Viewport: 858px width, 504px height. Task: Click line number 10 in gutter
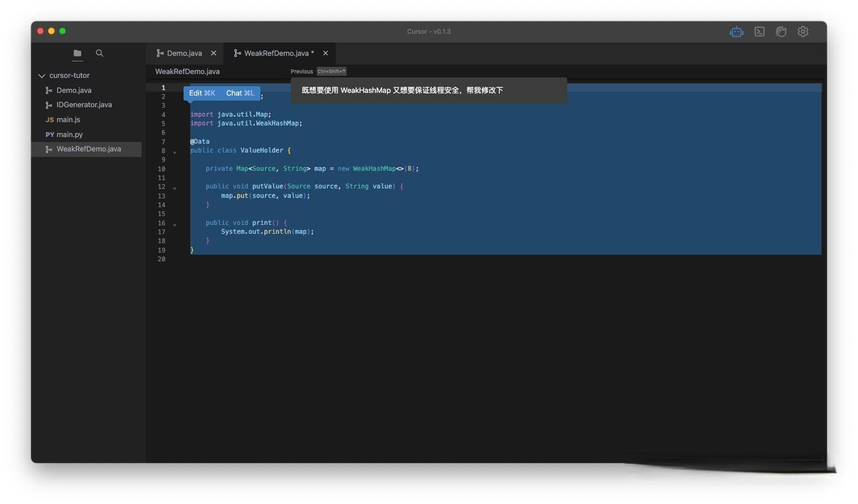pyautogui.click(x=161, y=169)
